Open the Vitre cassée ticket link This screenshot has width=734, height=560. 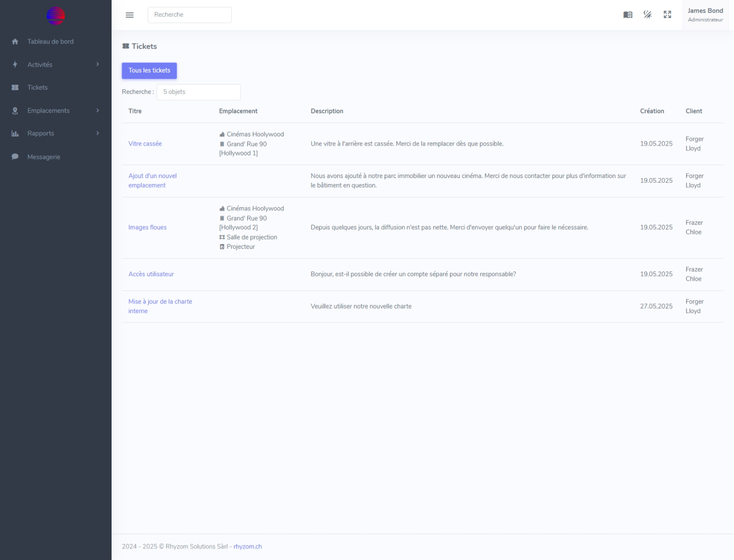point(145,144)
